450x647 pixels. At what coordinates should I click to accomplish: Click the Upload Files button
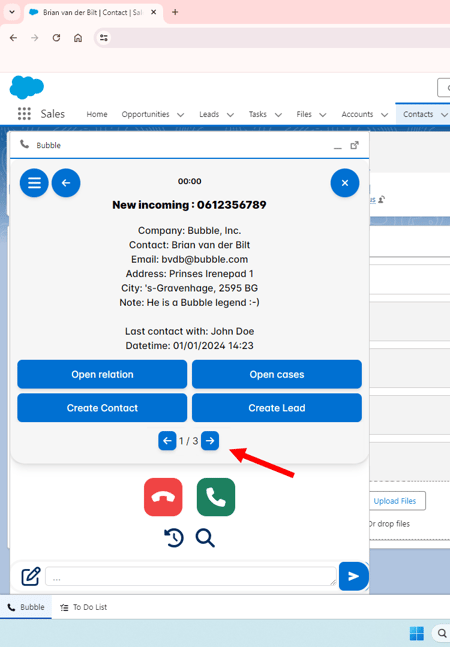[395, 501]
